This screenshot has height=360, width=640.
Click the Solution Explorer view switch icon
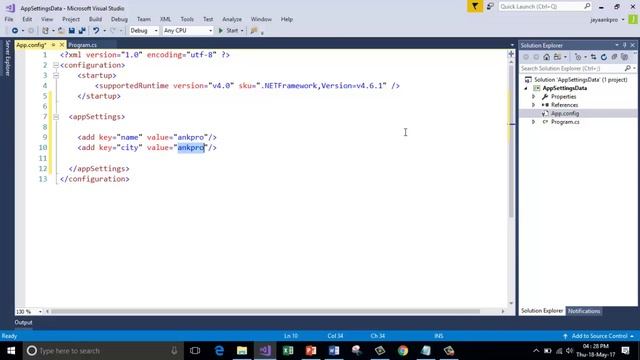(x=558, y=57)
